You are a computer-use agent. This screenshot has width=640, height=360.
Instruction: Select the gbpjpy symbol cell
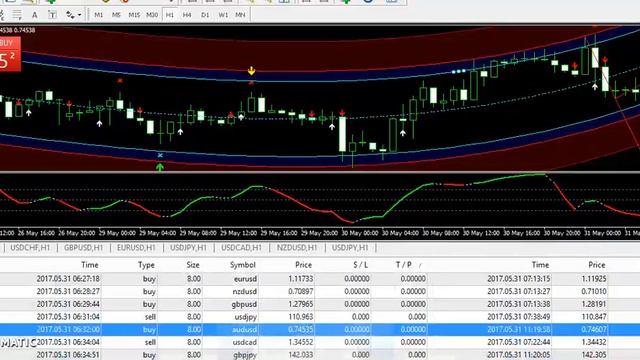point(245,355)
